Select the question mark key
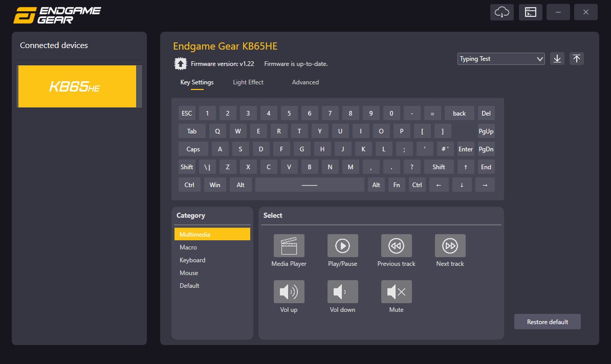611x364 pixels. coord(412,167)
